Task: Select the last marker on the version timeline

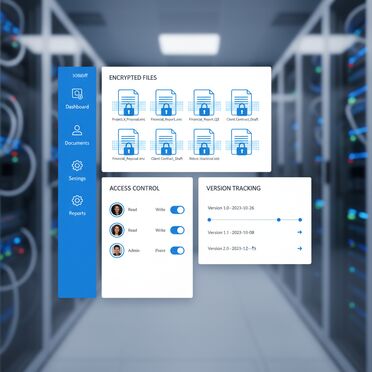Action: click(x=300, y=220)
